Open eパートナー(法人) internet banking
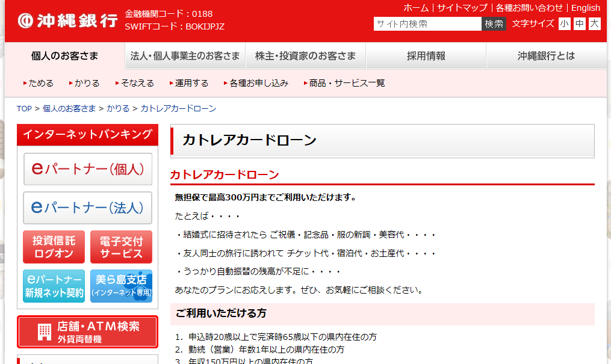Screen dimensions: 611x364 [x=88, y=208]
